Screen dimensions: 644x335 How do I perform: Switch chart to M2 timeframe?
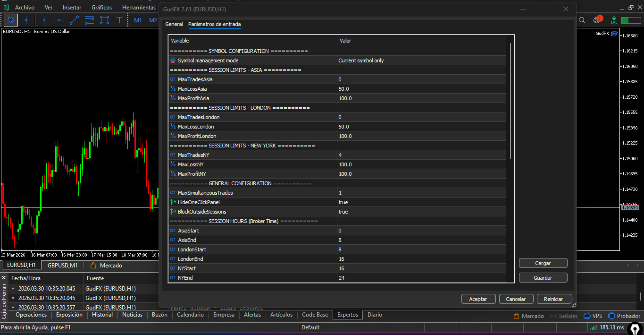tap(153, 20)
